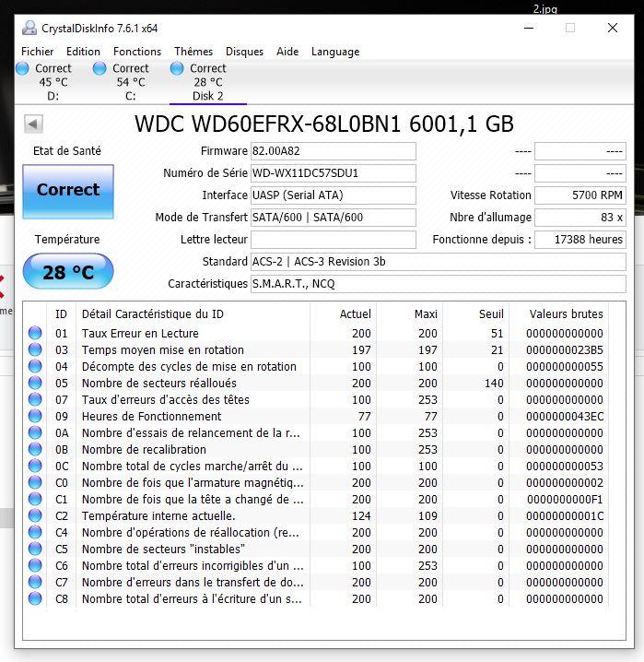Image resolution: width=644 pixels, height=662 pixels.
Task: Click status orb for Taux d'erreurs d'accès des têtes
Action: click(35, 399)
